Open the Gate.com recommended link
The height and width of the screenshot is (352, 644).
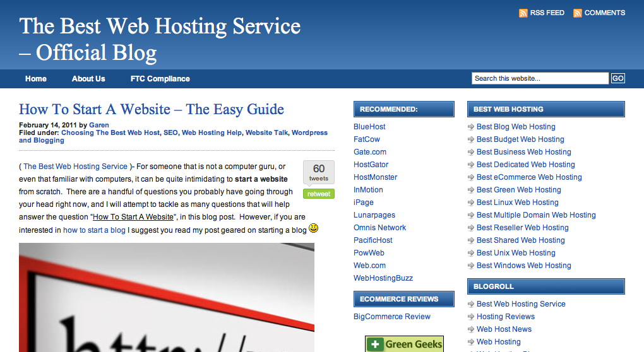click(369, 152)
